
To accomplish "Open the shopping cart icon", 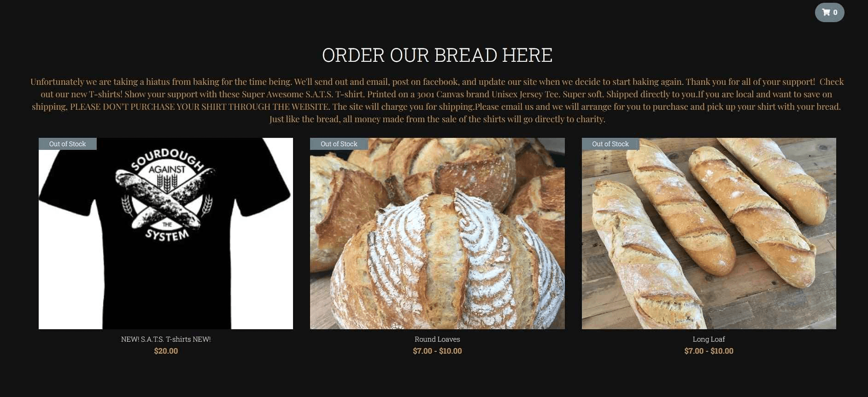I will (826, 12).
